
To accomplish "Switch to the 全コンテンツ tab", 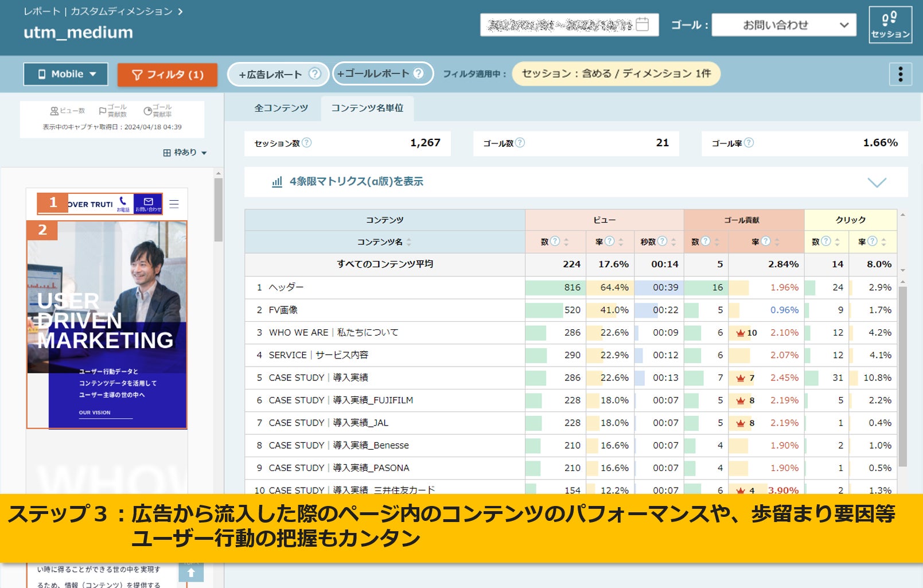I will point(281,108).
